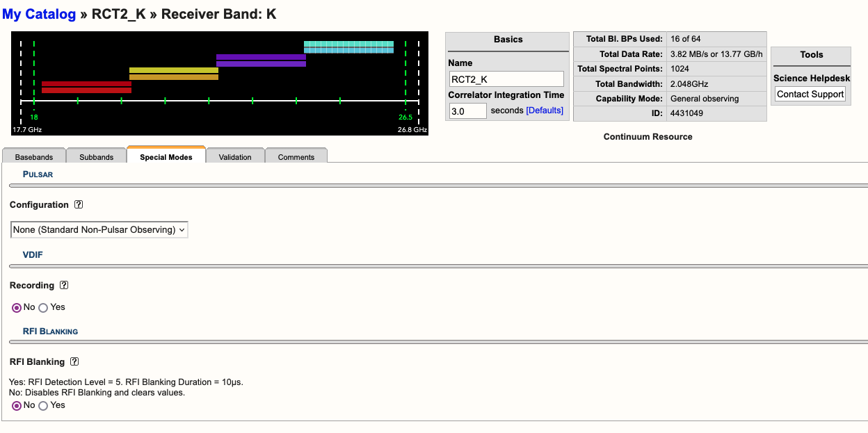
Task: Click the Contact Support button
Action: pyautogui.click(x=810, y=95)
